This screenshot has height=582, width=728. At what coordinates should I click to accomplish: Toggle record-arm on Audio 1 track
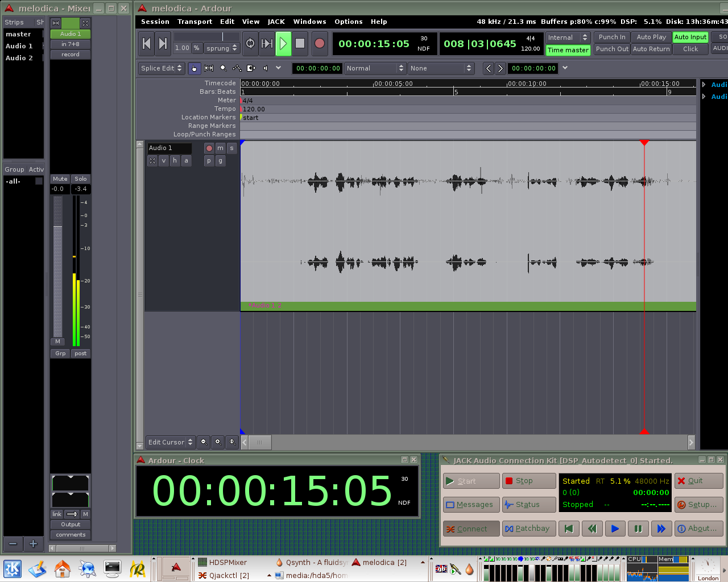pos(209,148)
